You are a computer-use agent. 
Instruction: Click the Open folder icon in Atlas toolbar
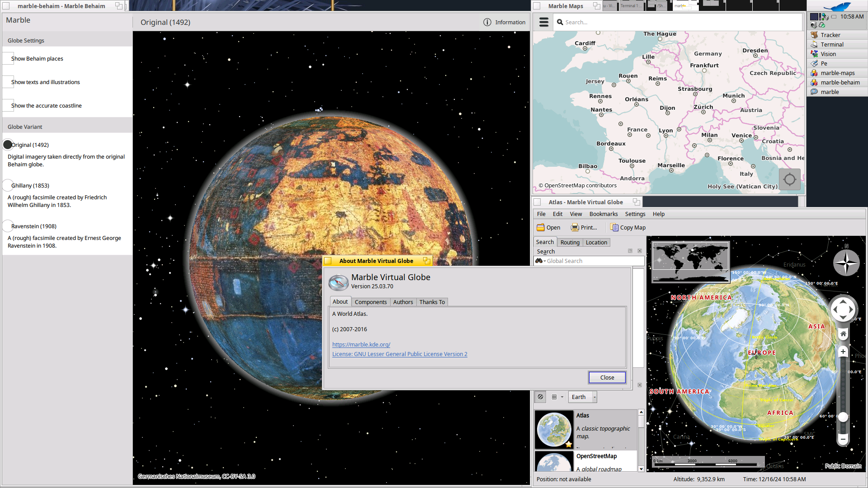[x=540, y=227]
